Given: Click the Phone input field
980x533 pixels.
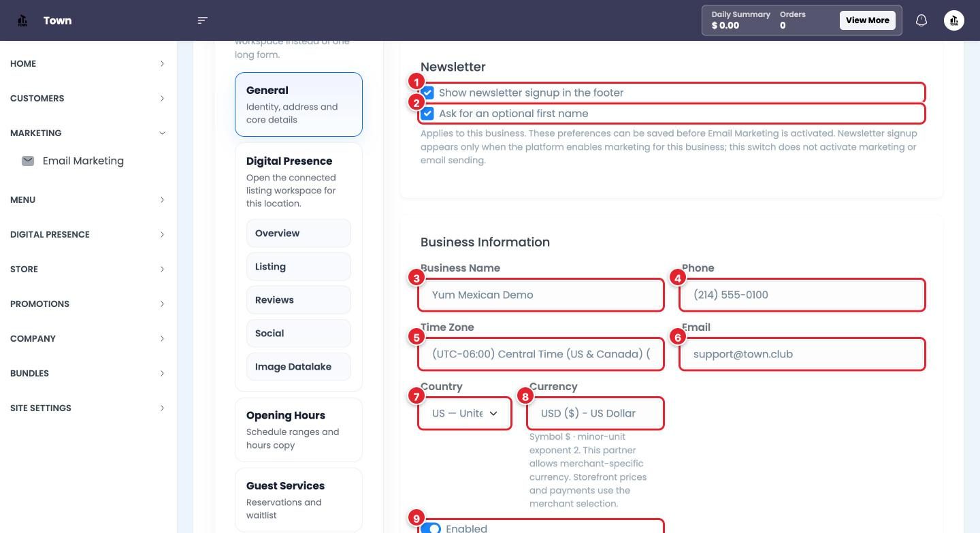Looking at the screenshot, I should [803, 295].
